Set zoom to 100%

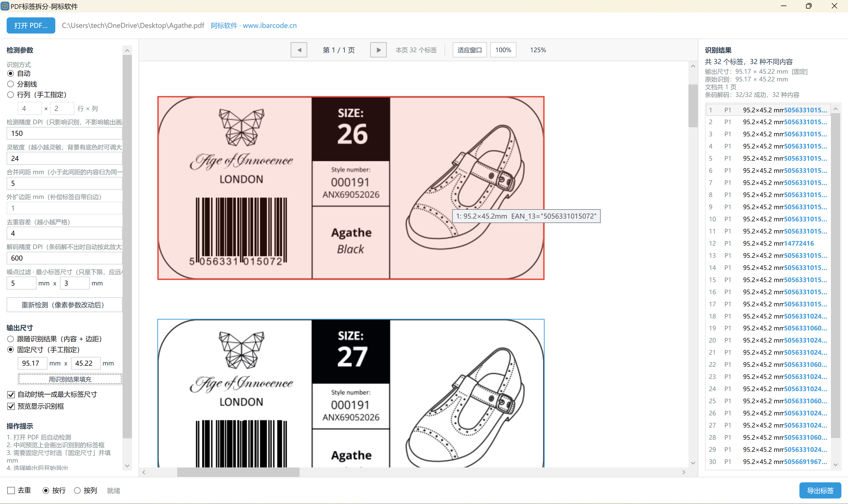point(503,50)
